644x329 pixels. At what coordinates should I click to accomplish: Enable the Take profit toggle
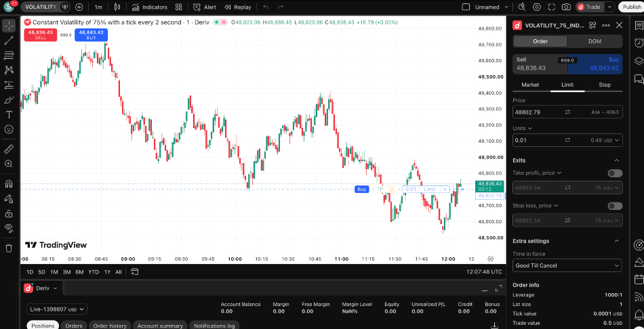tap(615, 173)
